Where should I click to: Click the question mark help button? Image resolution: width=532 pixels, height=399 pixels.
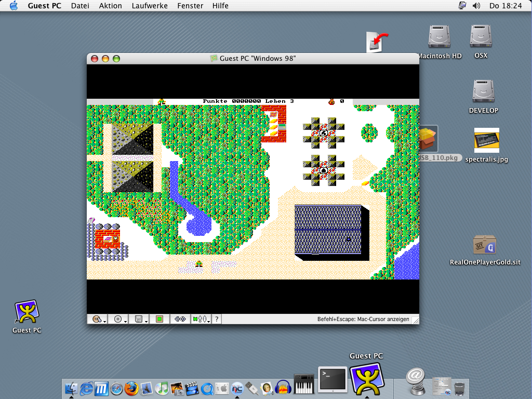(x=217, y=320)
